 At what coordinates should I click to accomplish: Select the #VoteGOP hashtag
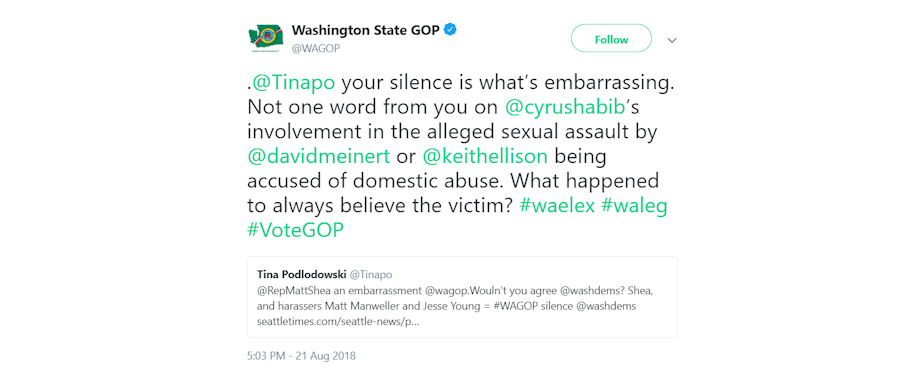pyautogui.click(x=295, y=230)
